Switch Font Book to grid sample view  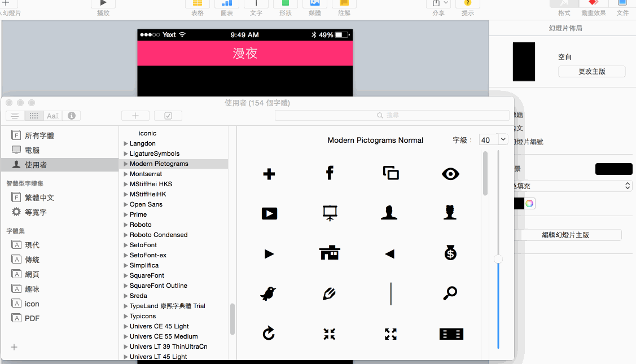click(x=34, y=116)
